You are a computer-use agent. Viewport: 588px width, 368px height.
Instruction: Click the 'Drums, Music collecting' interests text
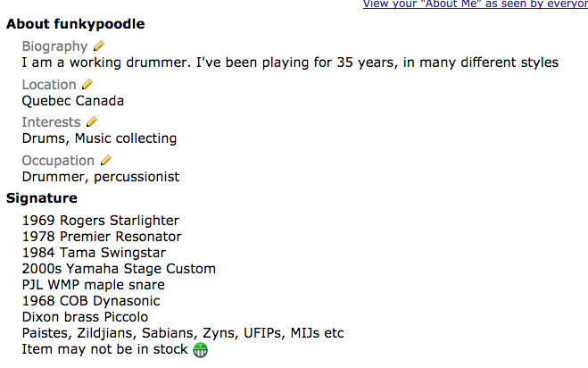click(x=99, y=138)
